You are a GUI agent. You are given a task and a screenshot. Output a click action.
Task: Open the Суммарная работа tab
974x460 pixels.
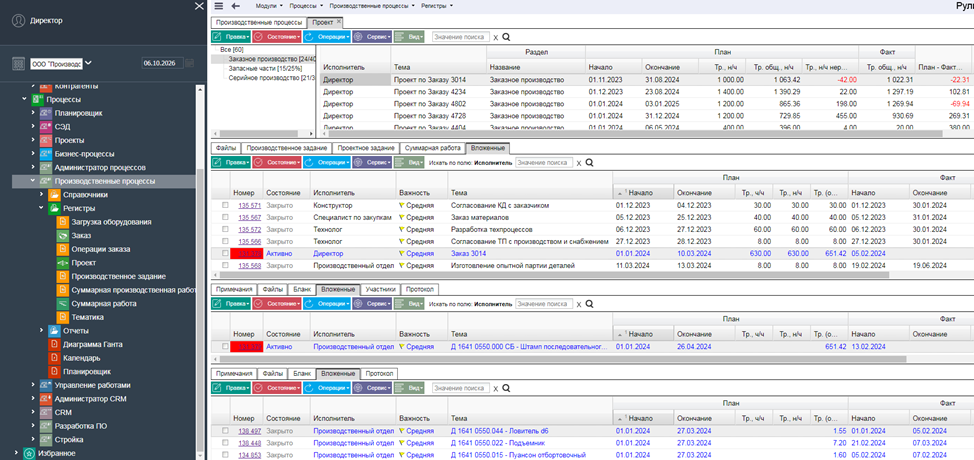pyautogui.click(x=432, y=148)
